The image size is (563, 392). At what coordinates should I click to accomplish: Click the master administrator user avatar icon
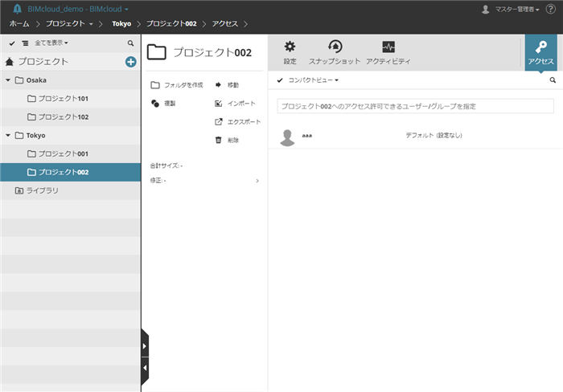pyautogui.click(x=486, y=10)
